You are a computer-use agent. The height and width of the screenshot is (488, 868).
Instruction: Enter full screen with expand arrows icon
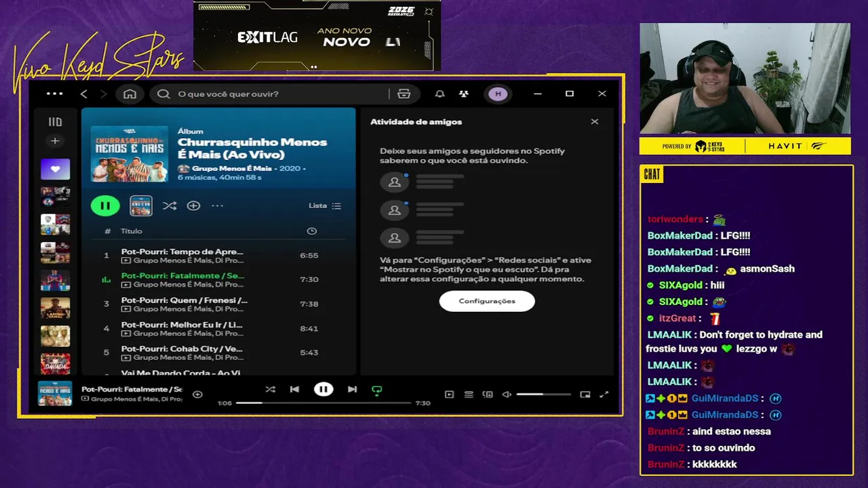pyautogui.click(x=604, y=394)
